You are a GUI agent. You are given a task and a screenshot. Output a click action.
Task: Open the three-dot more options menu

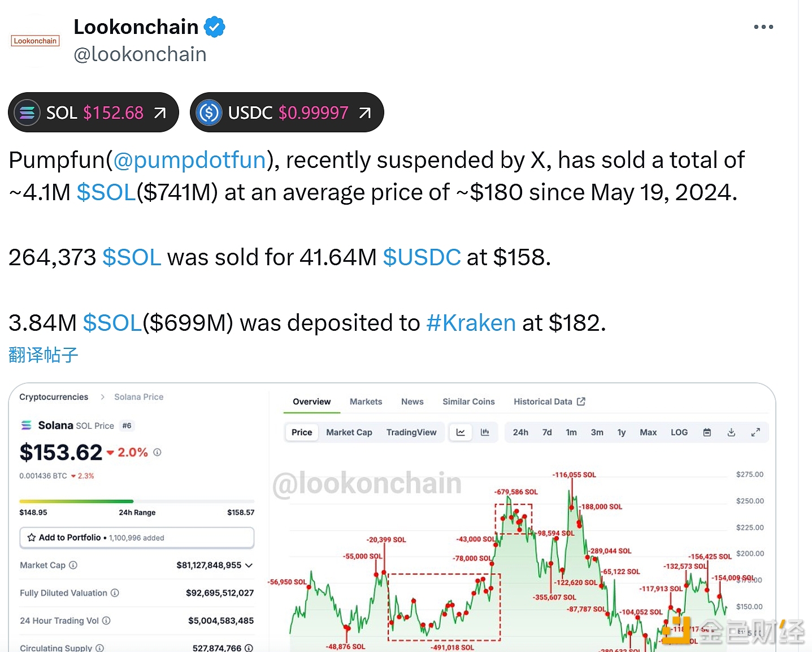click(x=763, y=27)
